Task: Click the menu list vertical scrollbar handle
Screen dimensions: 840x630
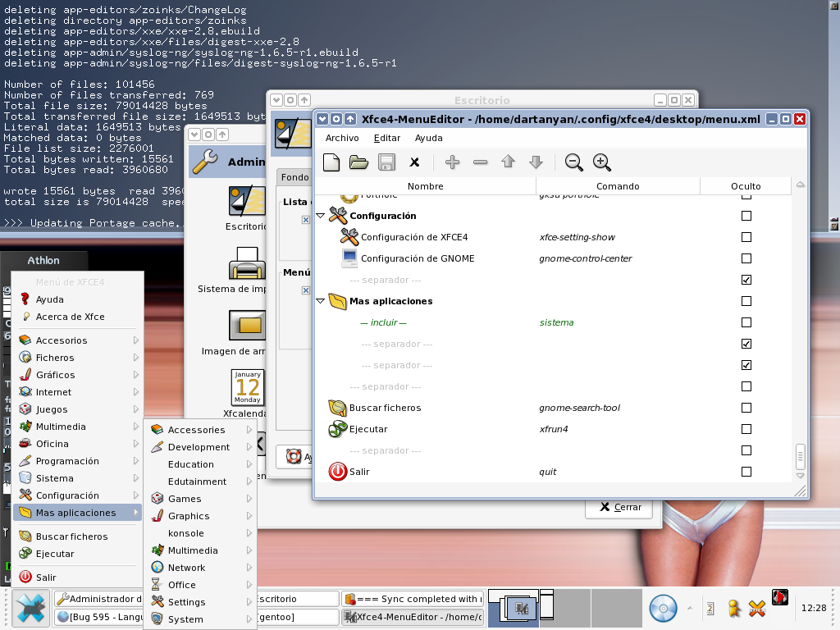Action: (x=801, y=455)
